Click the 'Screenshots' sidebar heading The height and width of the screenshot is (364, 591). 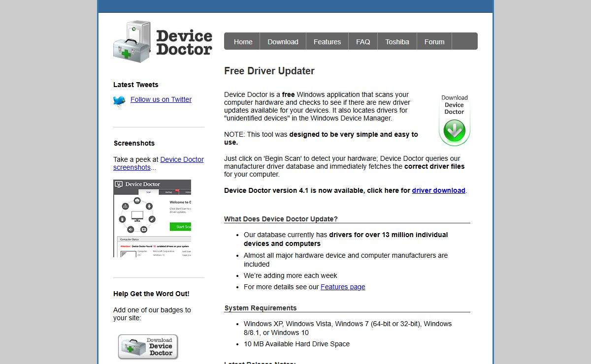coord(134,143)
